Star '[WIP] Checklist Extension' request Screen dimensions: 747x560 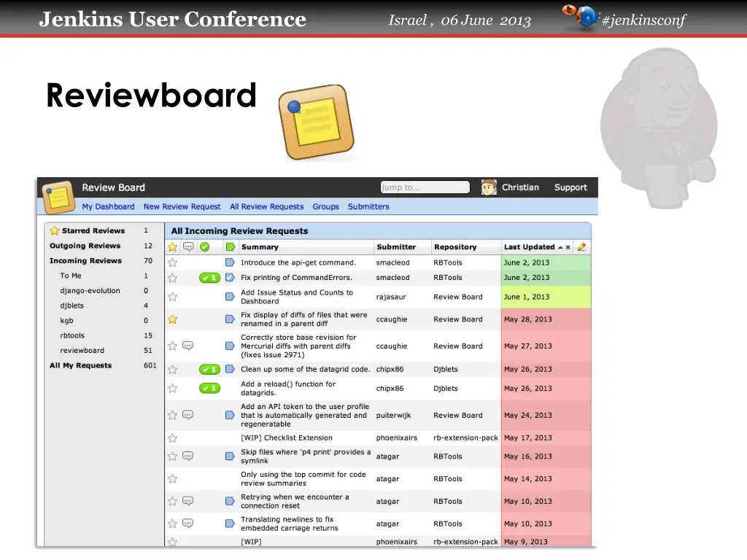pos(172,438)
